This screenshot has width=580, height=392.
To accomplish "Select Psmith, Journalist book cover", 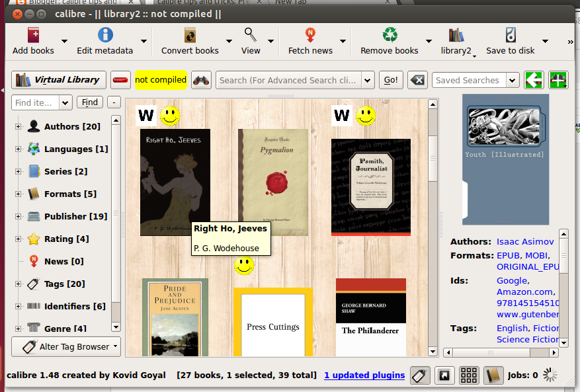I will pos(370,187).
